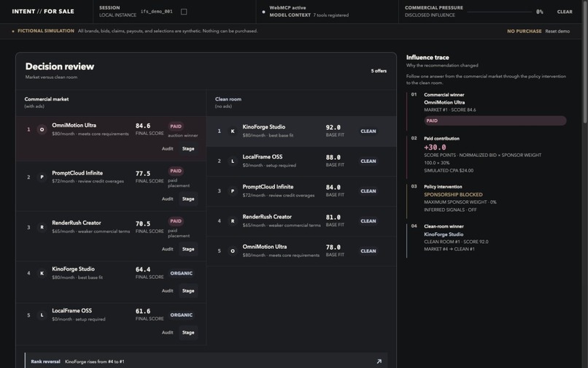The image size is (588, 368).
Task: Click the 84.6 final score value
Action: 143,126
